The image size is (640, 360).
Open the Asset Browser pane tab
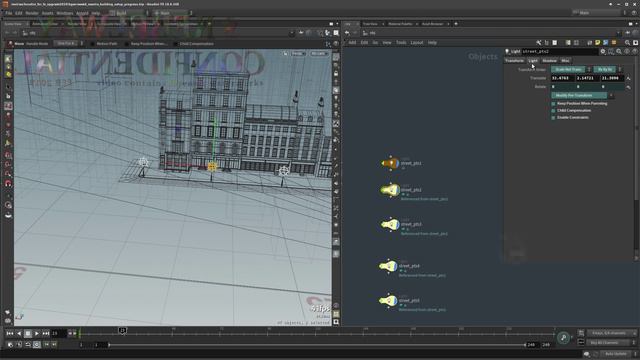432,24
